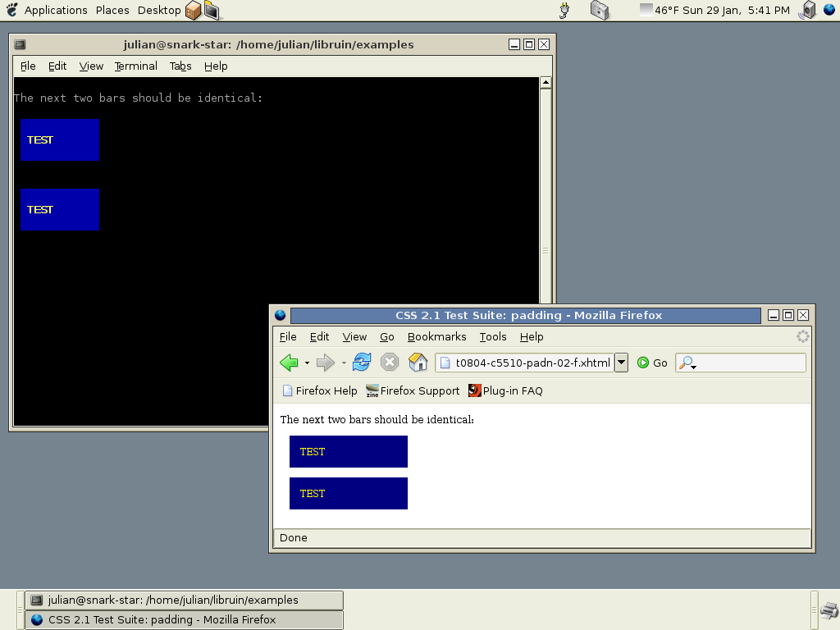
Task: Open the Back button history dropdown
Action: coord(307,363)
